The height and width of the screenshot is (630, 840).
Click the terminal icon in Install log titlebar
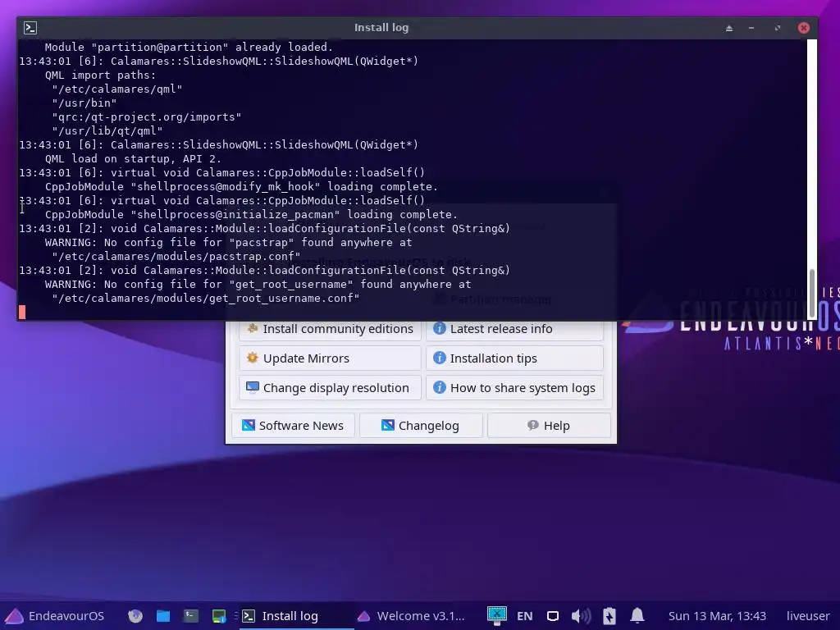coord(30,28)
